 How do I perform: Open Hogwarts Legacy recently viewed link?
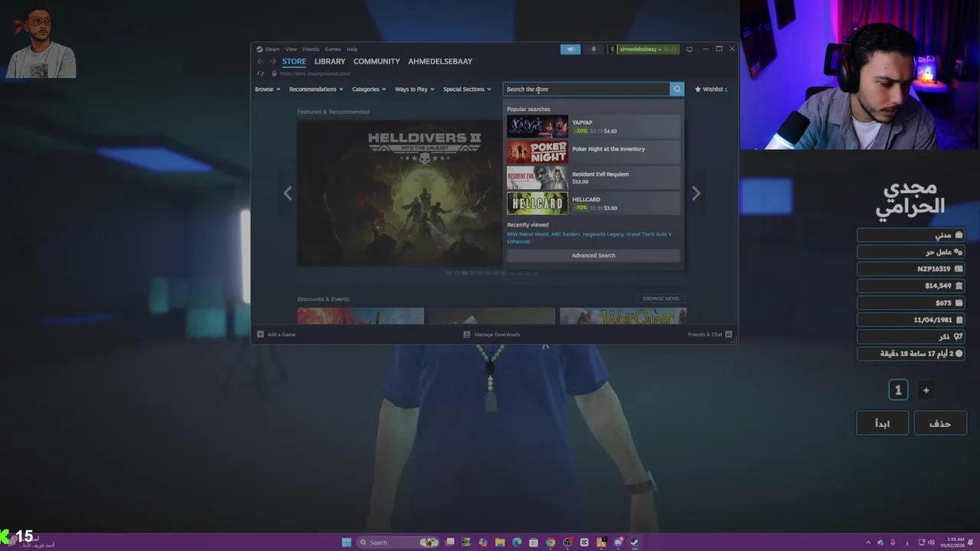603,234
